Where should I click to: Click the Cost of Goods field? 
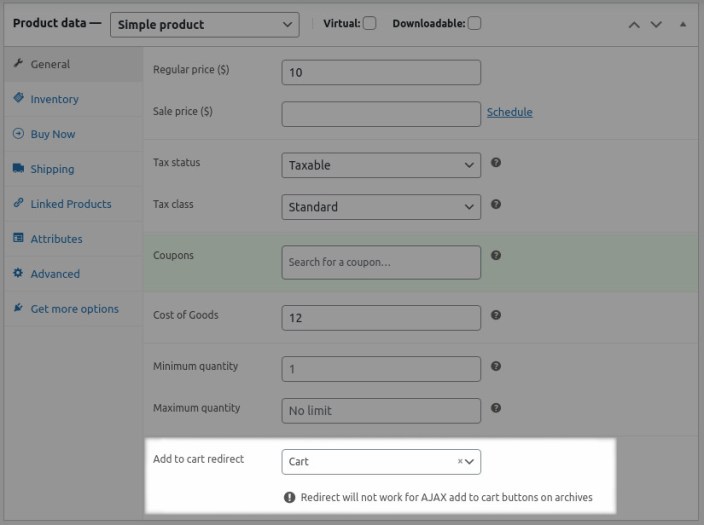coord(381,318)
